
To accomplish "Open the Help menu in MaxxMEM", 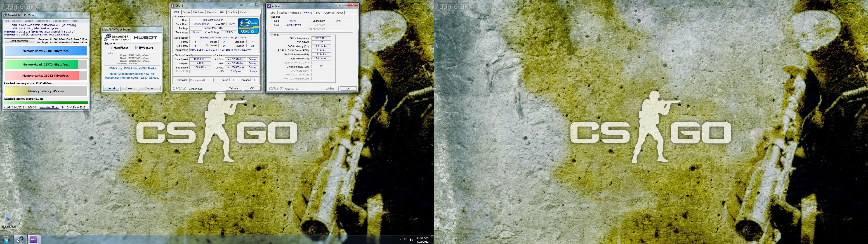I will [x=74, y=21].
